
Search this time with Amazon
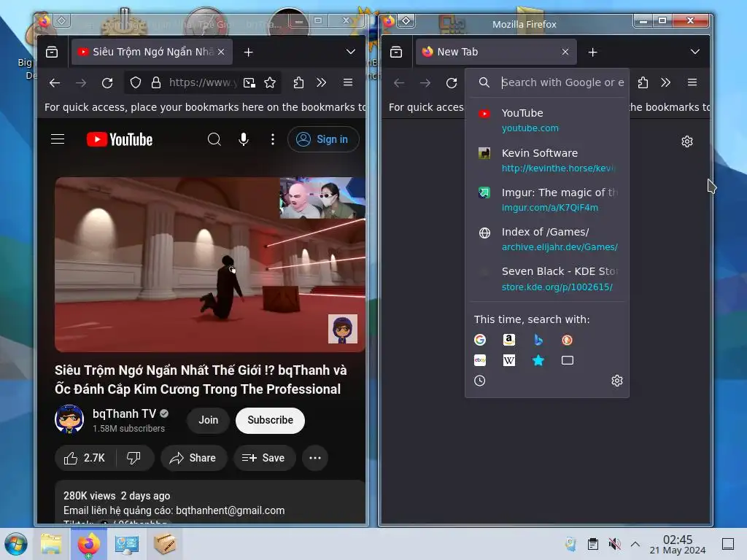pos(509,340)
